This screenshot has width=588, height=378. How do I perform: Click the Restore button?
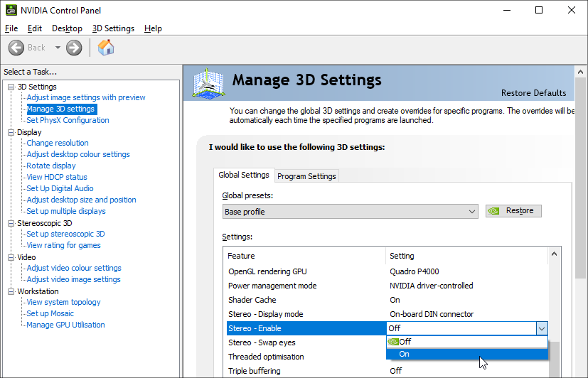coord(513,211)
